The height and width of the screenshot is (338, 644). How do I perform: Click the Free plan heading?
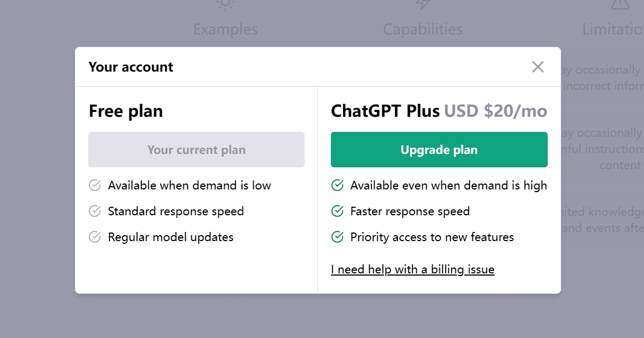[x=126, y=111]
